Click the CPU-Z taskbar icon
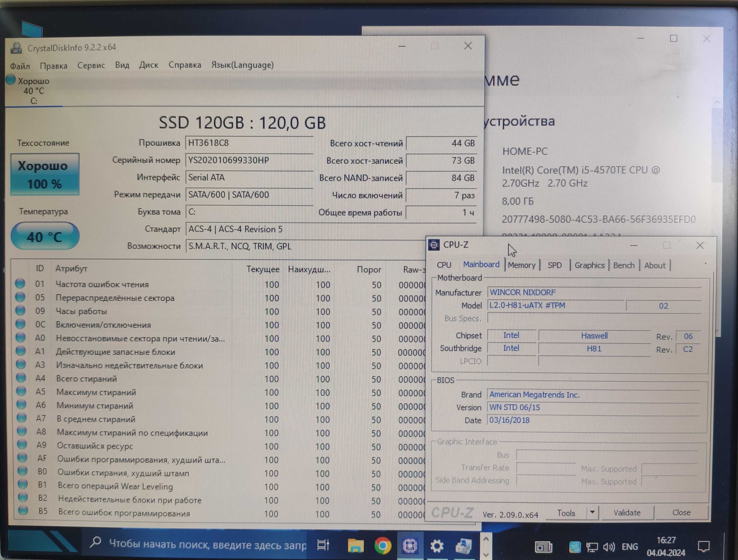Image resolution: width=738 pixels, height=560 pixels. click(x=410, y=546)
